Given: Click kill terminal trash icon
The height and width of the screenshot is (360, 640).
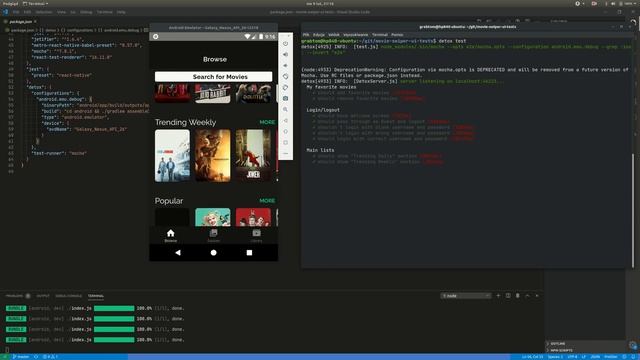Looking at the screenshot, I should 518,296.
